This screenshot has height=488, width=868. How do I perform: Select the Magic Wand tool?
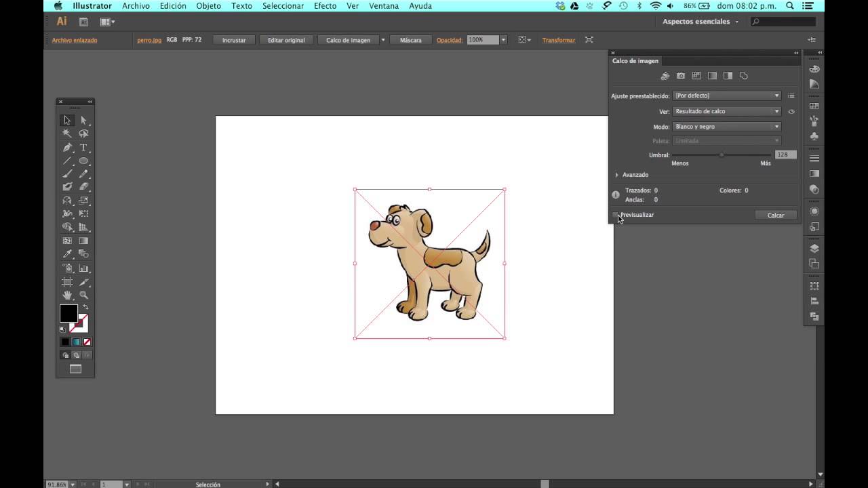coord(67,134)
